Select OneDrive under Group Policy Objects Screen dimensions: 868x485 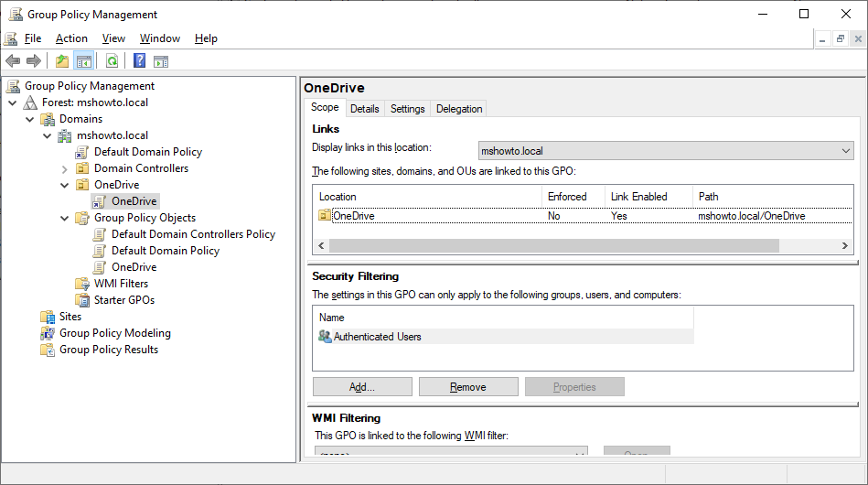(x=134, y=267)
